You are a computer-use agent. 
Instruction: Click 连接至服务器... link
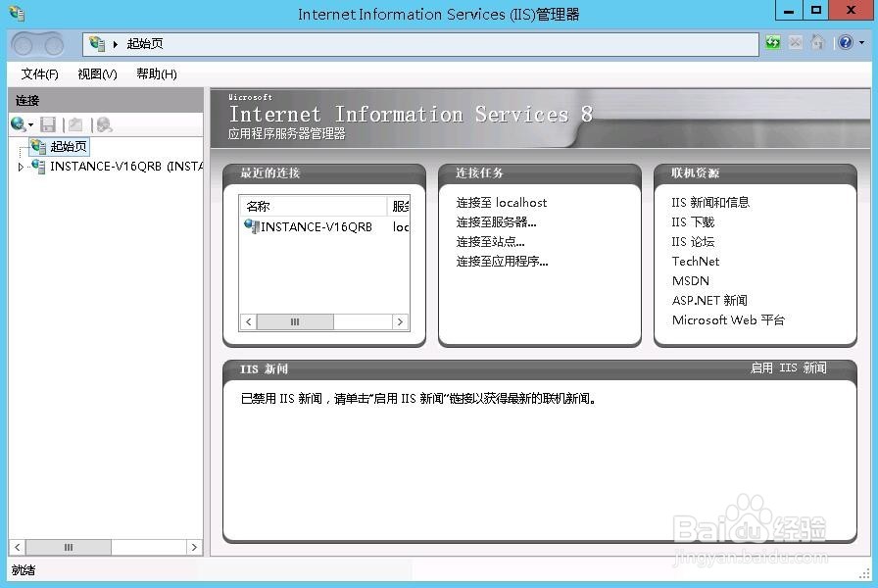[496, 222]
